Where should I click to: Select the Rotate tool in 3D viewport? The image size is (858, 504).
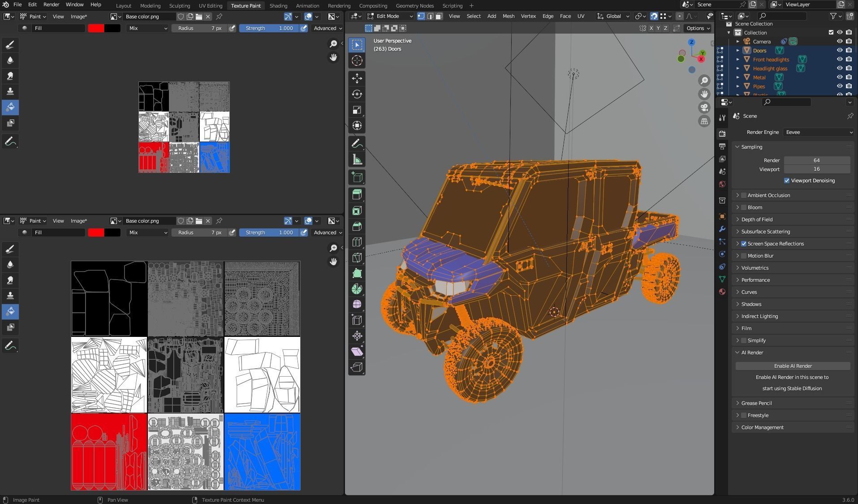click(357, 94)
